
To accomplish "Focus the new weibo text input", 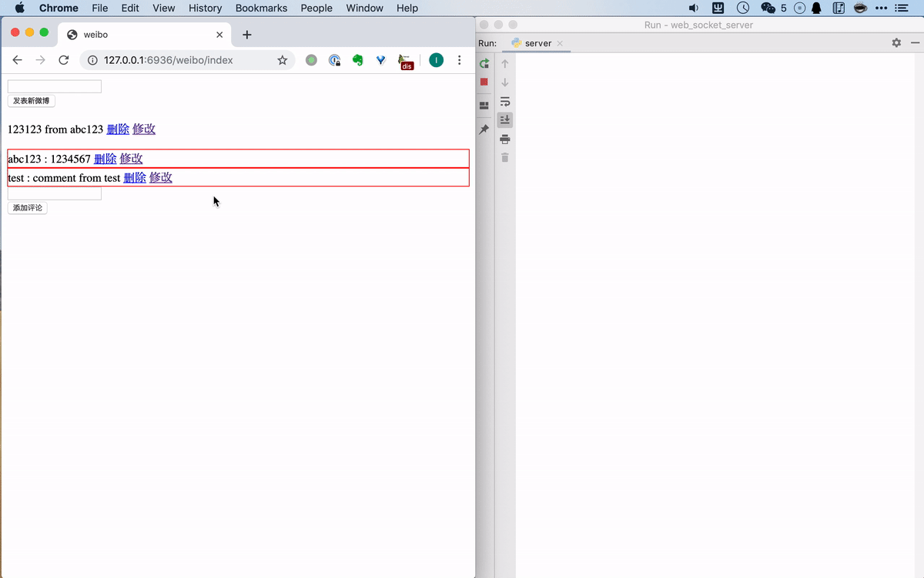I will click(x=55, y=86).
